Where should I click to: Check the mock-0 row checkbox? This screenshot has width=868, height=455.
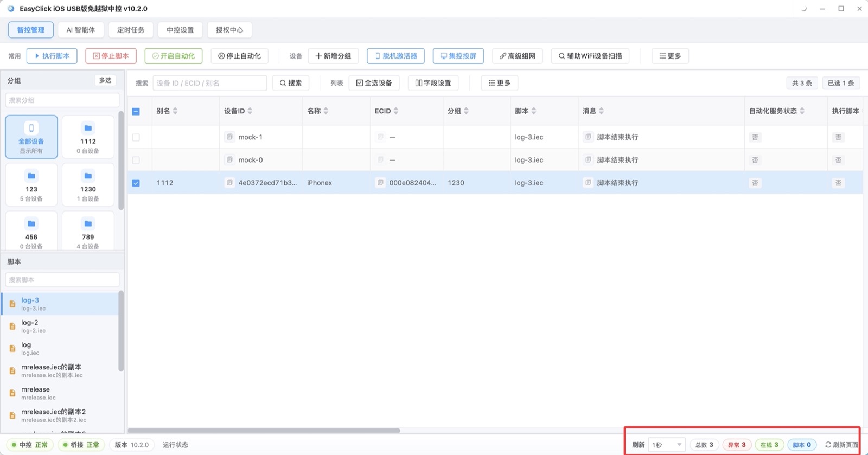[x=136, y=160]
